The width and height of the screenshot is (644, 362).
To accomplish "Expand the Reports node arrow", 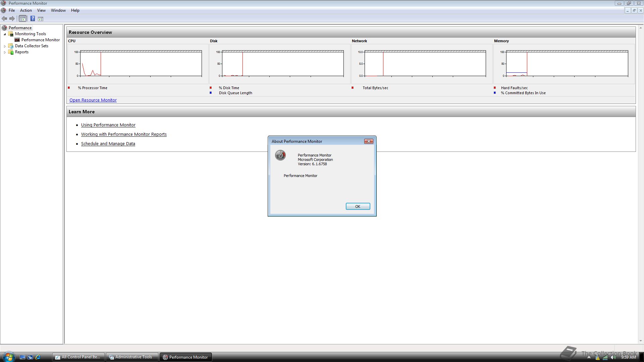I will (x=5, y=52).
